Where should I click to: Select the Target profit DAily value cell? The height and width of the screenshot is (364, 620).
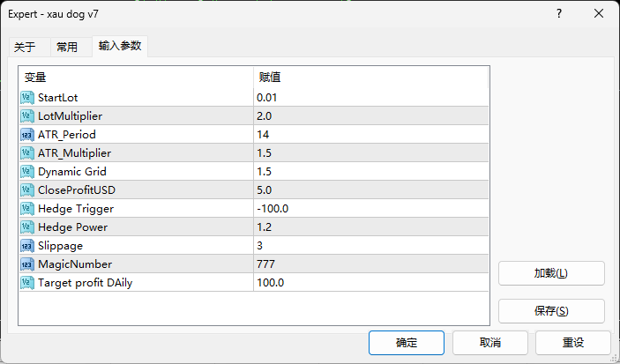coord(370,282)
